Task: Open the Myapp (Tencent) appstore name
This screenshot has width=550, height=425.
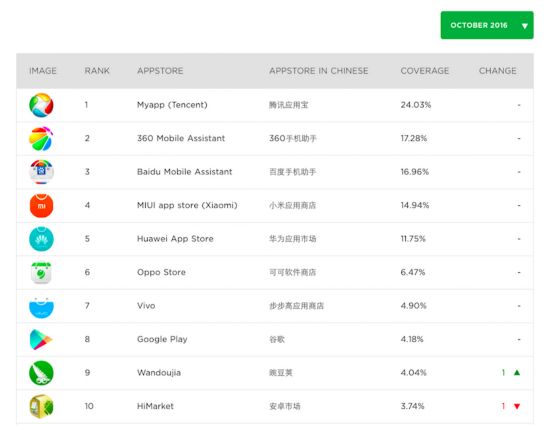Action: coord(172,105)
